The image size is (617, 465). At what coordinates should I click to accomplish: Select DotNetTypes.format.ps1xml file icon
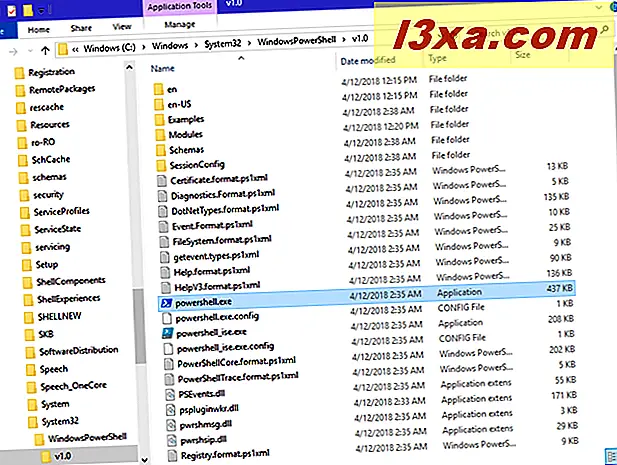(163, 211)
